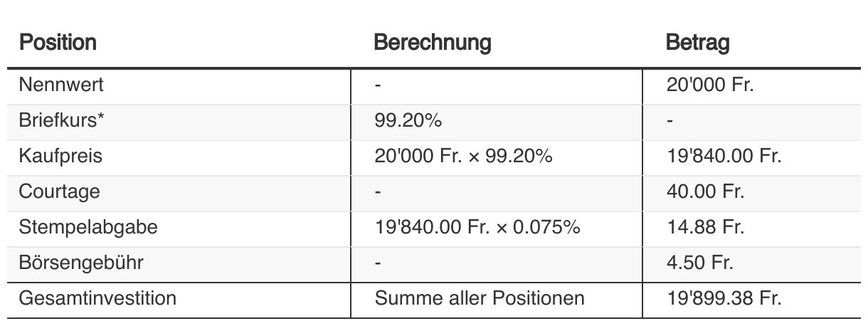Image resolution: width=868 pixels, height=326 pixels.
Task: Click the 19'899.38 Fr. total amount
Action: coord(724,298)
